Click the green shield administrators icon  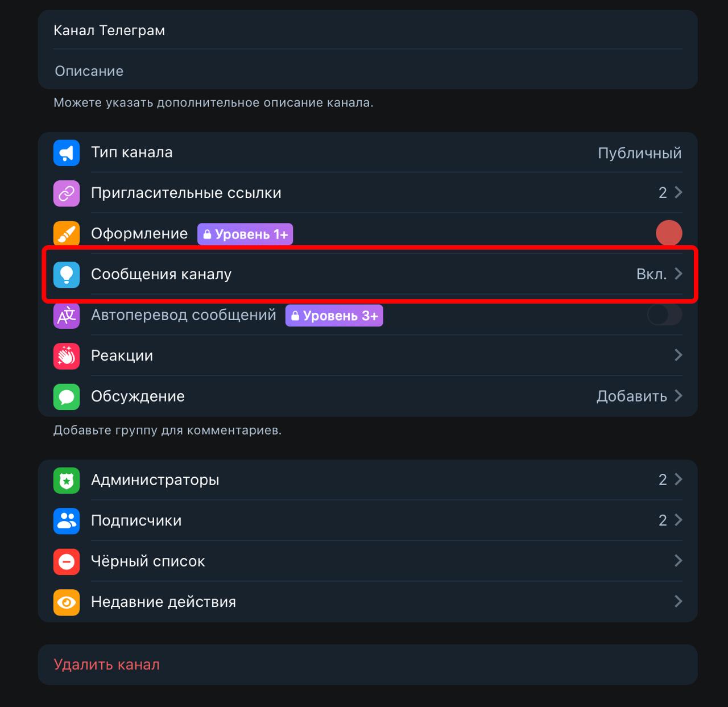(67, 480)
